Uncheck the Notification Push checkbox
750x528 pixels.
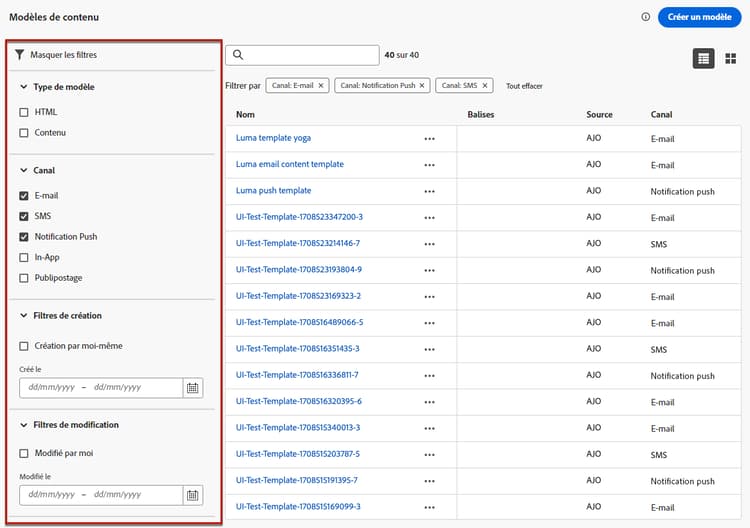point(24,237)
